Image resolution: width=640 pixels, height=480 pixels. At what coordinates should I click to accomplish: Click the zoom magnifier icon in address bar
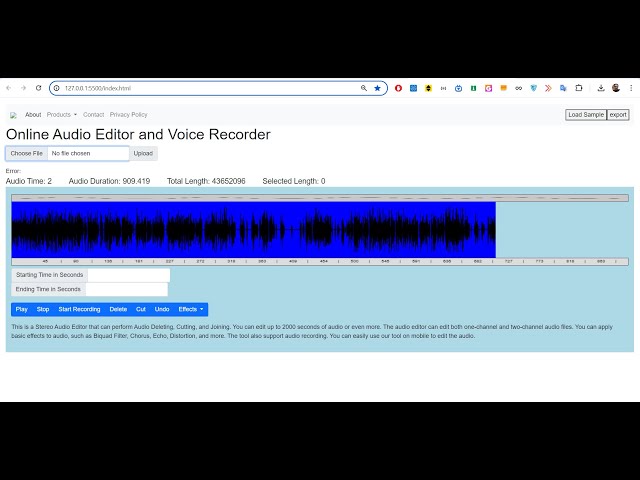[x=364, y=88]
